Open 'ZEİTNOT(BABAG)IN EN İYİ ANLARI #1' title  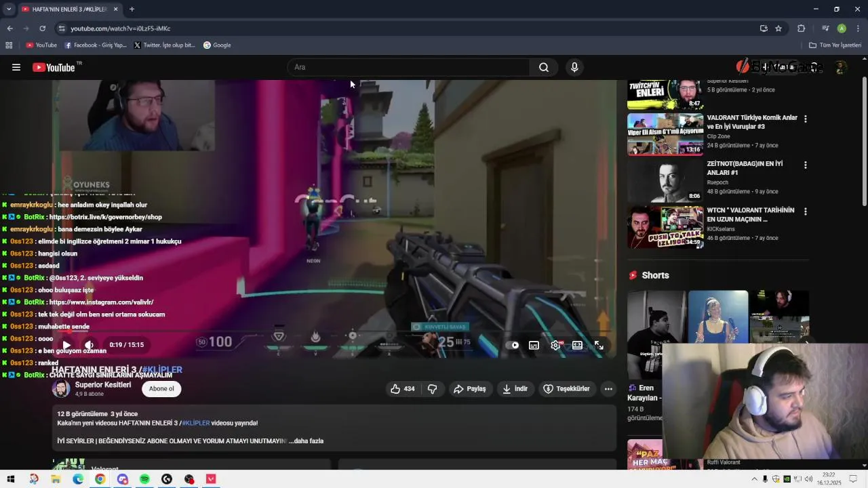point(745,168)
